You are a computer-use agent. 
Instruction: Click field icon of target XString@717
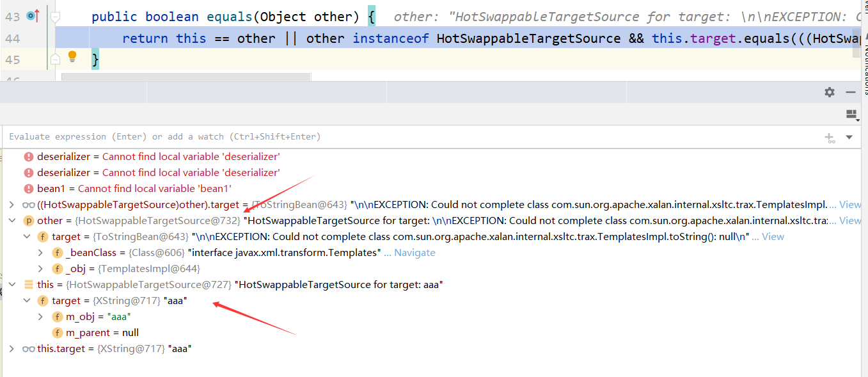[43, 301]
